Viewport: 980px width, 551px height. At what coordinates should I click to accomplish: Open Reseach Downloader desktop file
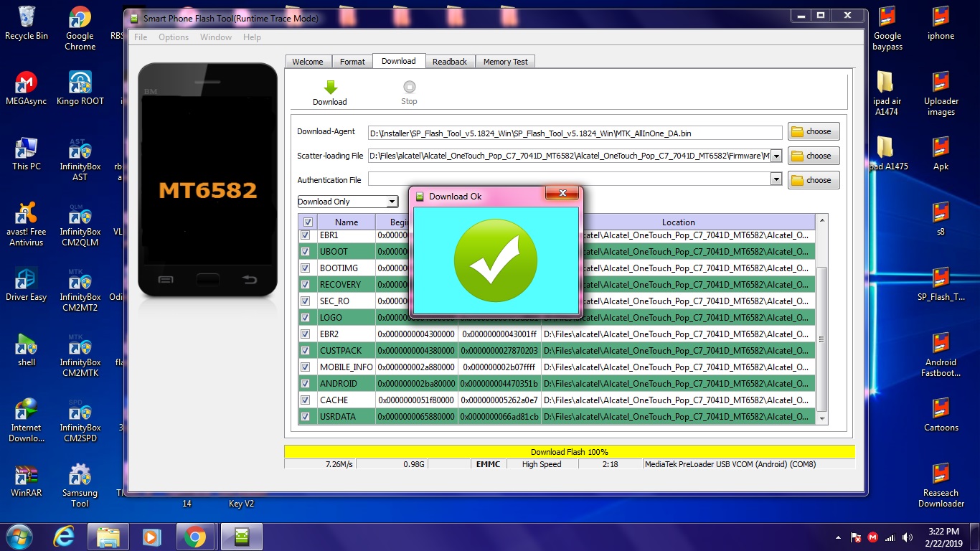pyautogui.click(x=941, y=485)
